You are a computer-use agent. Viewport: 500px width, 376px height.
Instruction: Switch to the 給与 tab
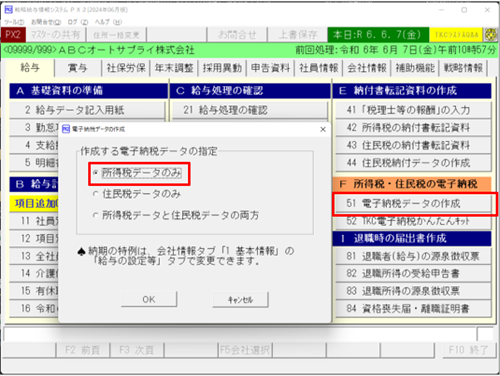[x=30, y=68]
